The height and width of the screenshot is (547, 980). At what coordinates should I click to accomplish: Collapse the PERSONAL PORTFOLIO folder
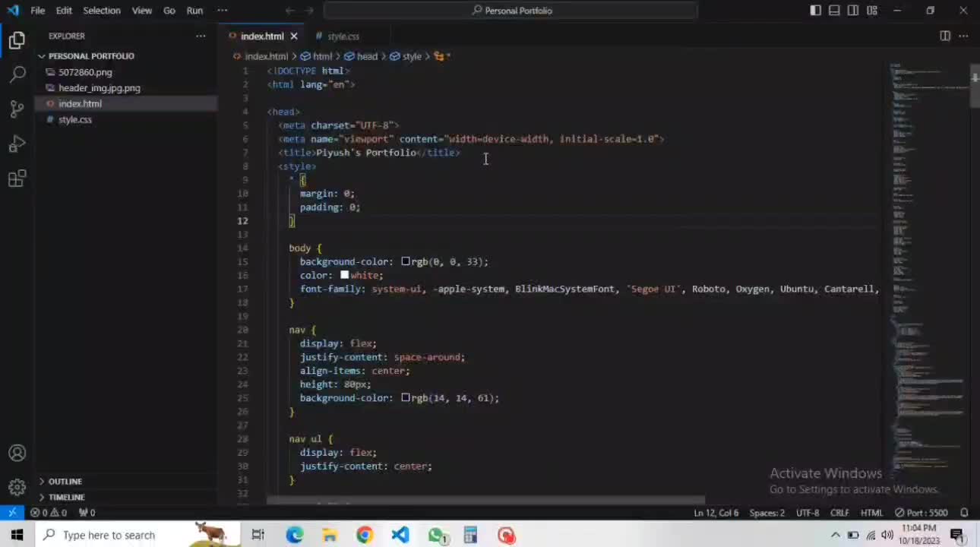[91, 56]
